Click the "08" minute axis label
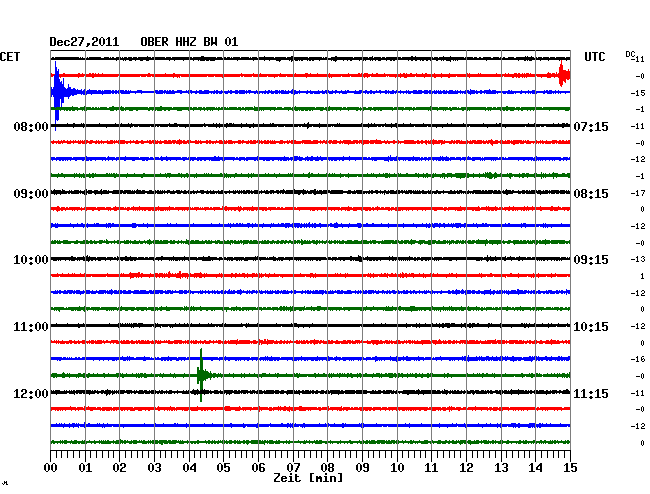 (x=327, y=467)
